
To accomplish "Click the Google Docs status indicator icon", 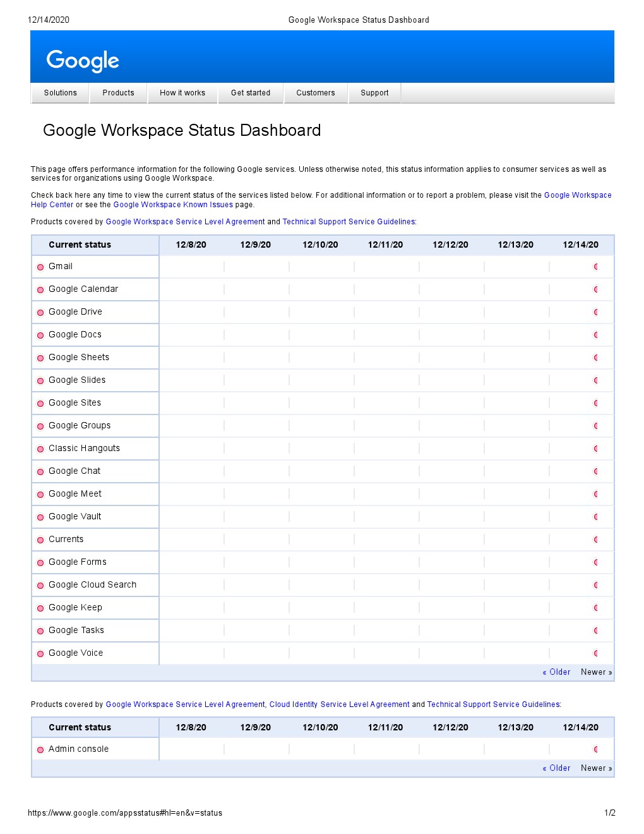I will coord(40,335).
